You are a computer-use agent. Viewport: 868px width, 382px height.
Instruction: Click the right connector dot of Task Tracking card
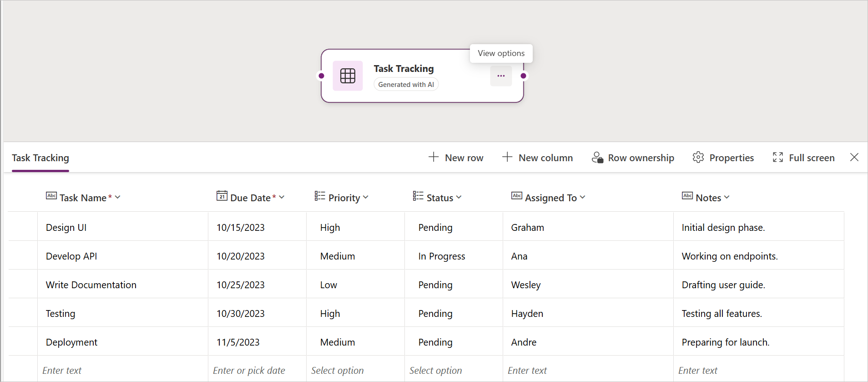(524, 76)
